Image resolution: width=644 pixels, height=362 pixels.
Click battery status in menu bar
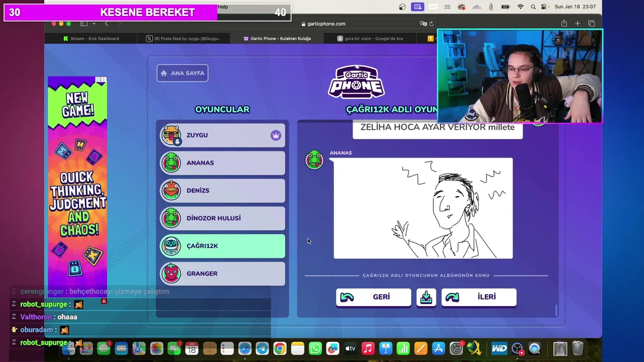point(505,7)
